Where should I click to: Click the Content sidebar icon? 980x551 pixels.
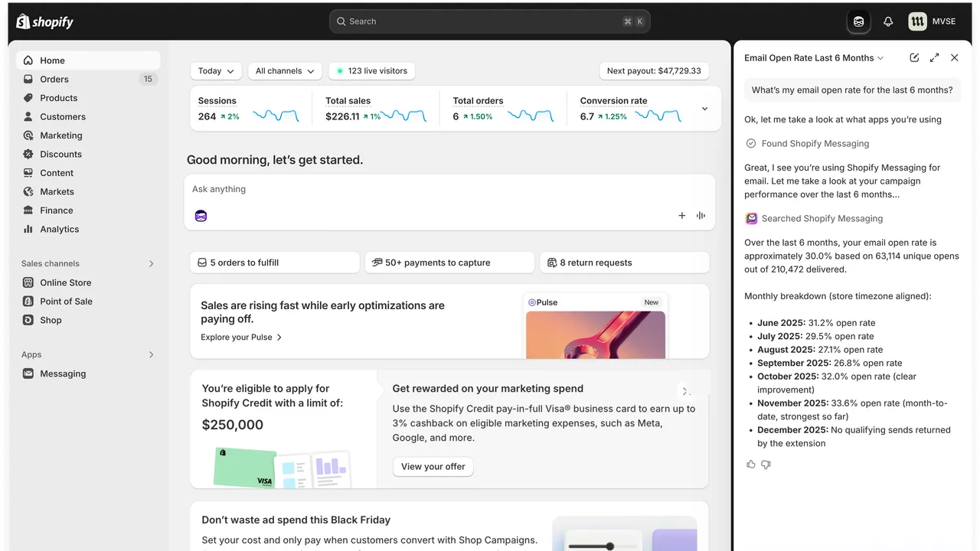coord(28,173)
